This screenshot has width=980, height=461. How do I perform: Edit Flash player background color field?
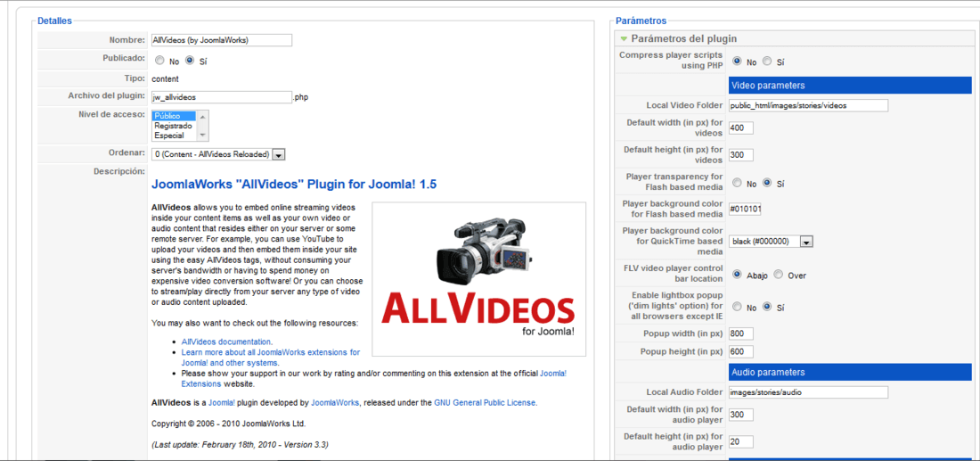click(x=745, y=209)
